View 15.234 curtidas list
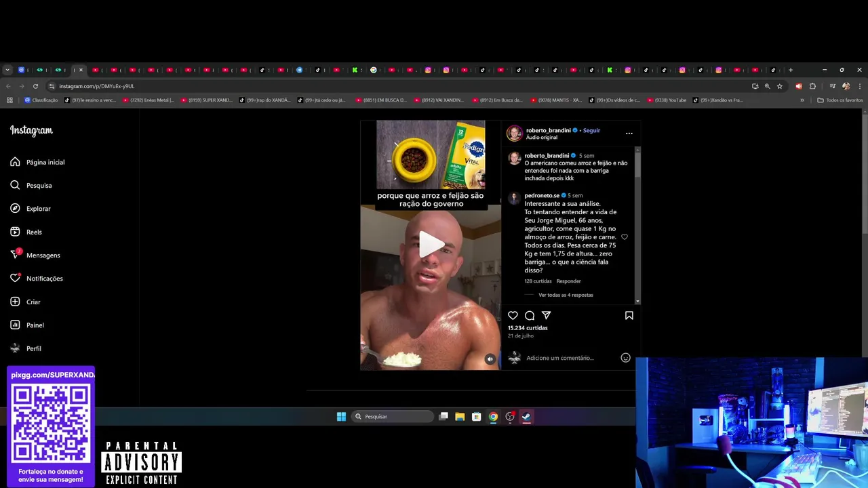The image size is (868, 488). [x=528, y=328]
